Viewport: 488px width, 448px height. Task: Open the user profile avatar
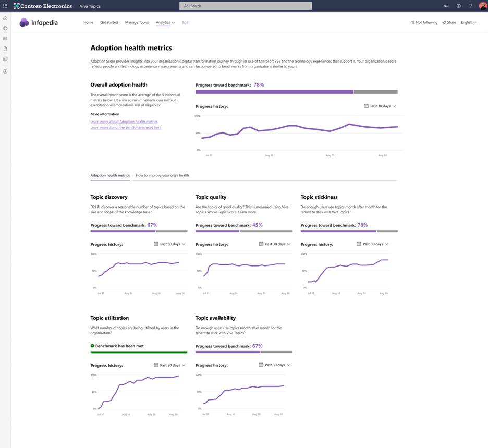[x=483, y=6]
